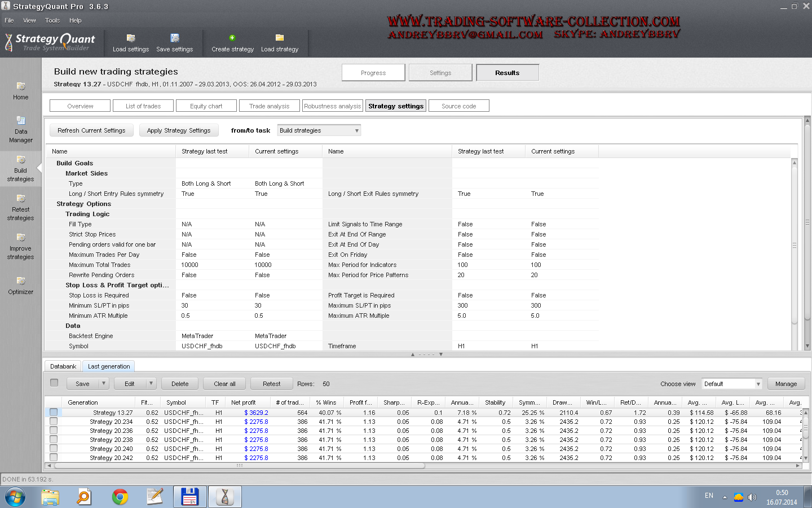Click the Retest button in databank
The height and width of the screenshot is (508, 812).
[271, 384]
